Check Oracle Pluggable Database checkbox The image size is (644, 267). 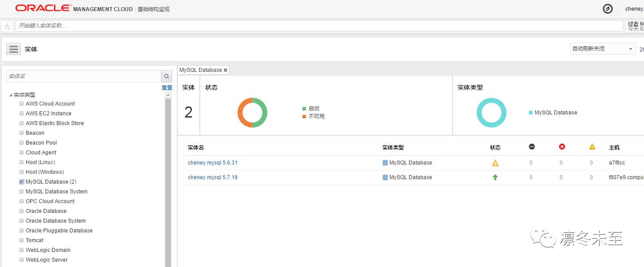(21, 231)
